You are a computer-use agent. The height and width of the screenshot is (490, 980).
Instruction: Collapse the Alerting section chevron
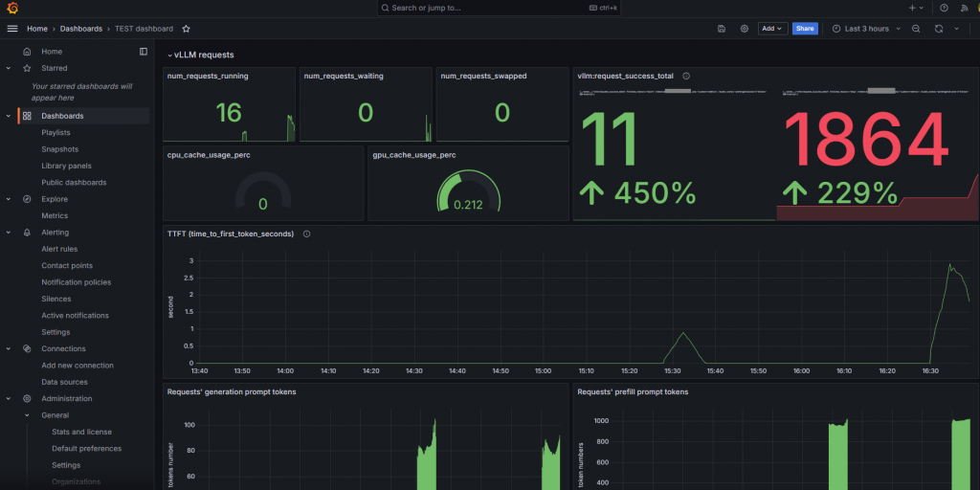8,233
